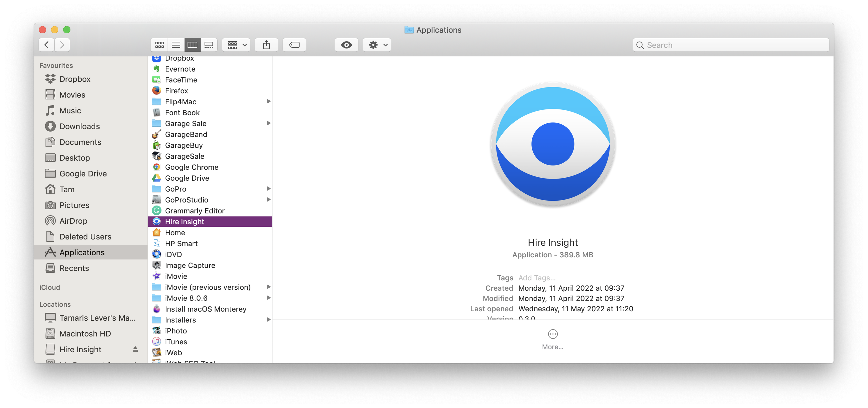Viewport: 868px width, 408px height.
Task: Click the large Hire Insight preview icon
Action: tap(553, 144)
